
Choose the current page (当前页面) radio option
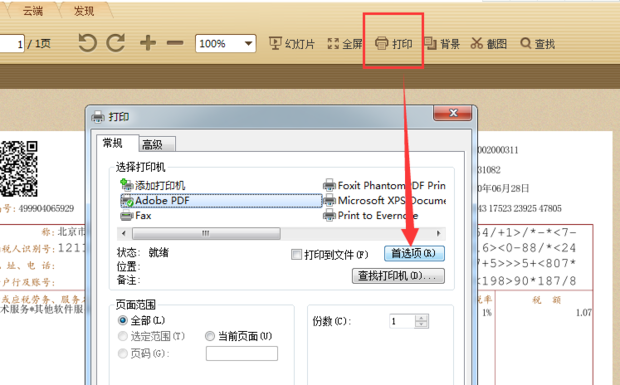tap(210, 336)
